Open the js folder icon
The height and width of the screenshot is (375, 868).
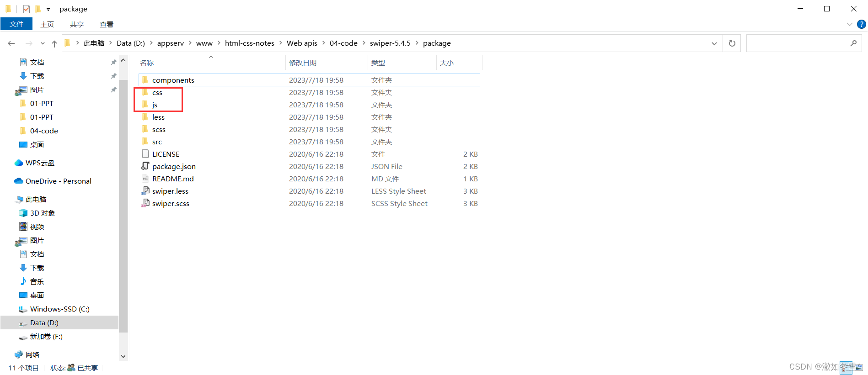pos(145,105)
